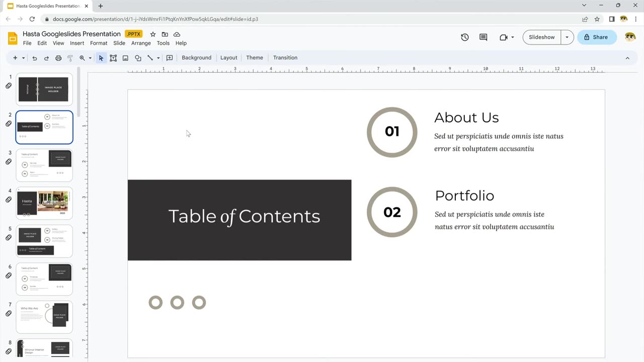Open comment history icon

tap(484, 37)
